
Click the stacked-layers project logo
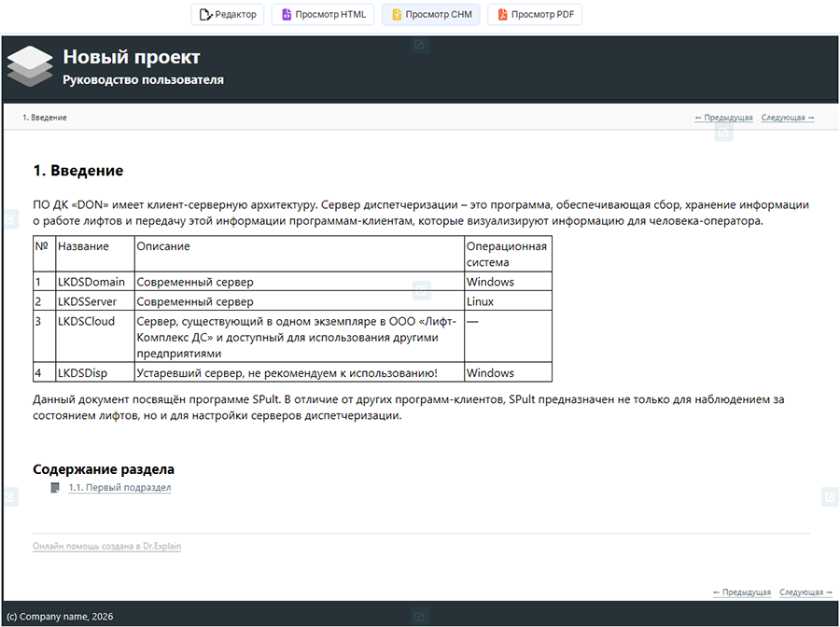pyautogui.click(x=30, y=66)
